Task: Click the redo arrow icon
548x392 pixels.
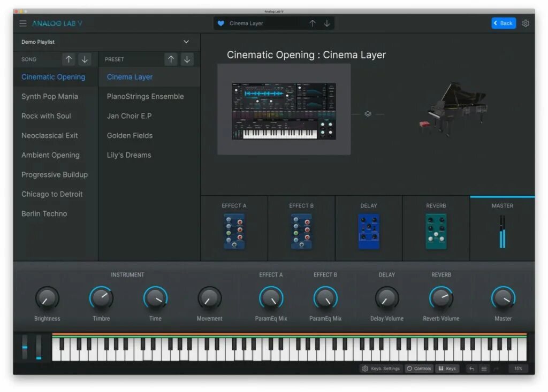Action: click(496, 368)
